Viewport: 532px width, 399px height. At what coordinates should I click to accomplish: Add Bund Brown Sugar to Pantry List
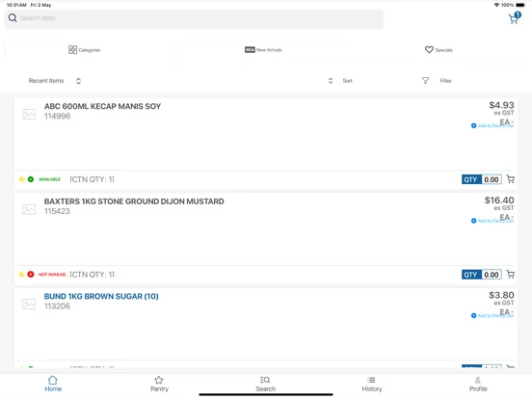click(x=492, y=316)
